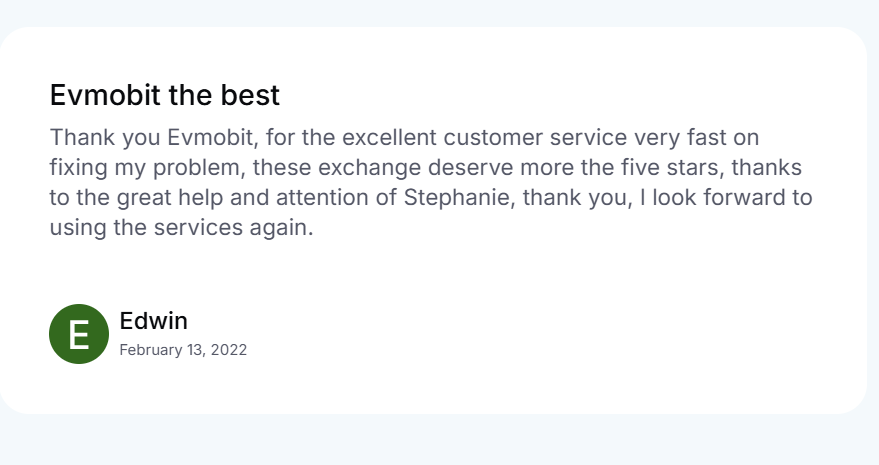Viewport: 879px width, 465px height.
Task: Click Edwin's green E avatar icon
Action: point(79,334)
